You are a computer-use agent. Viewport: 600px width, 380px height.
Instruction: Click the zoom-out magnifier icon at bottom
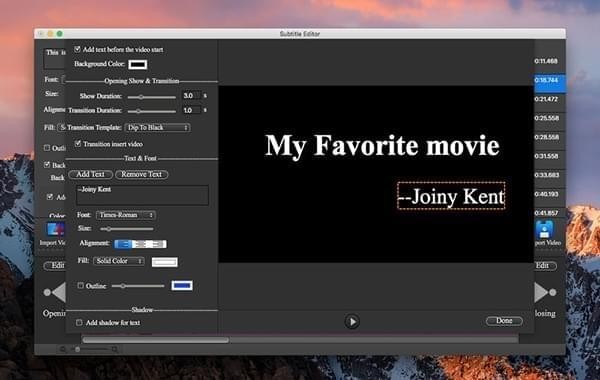(63, 349)
